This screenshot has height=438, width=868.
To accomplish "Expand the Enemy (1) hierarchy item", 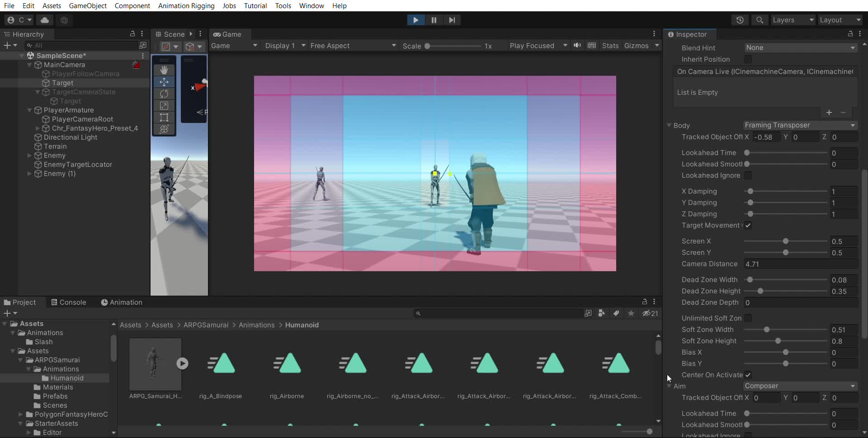I will 29,174.
